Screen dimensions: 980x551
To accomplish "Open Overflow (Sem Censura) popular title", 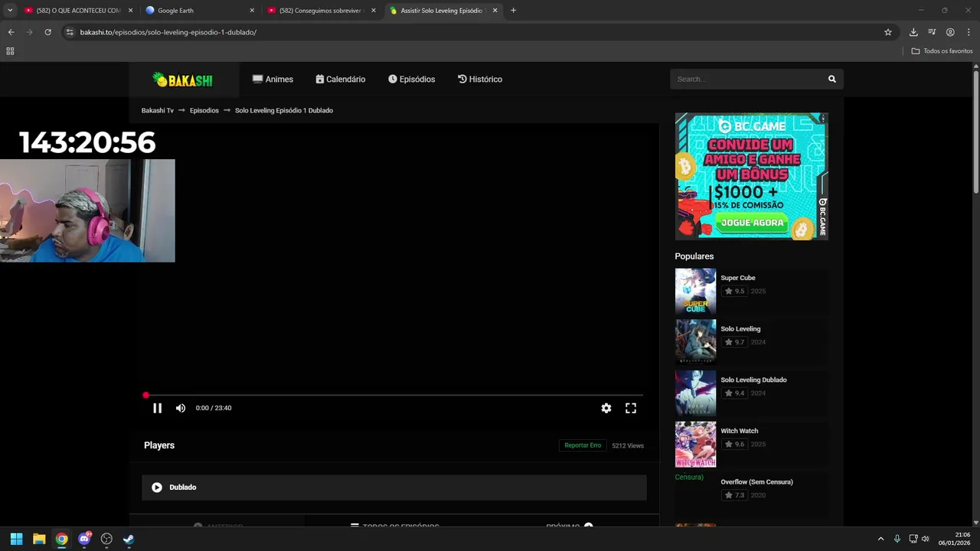I will pyautogui.click(x=756, y=482).
